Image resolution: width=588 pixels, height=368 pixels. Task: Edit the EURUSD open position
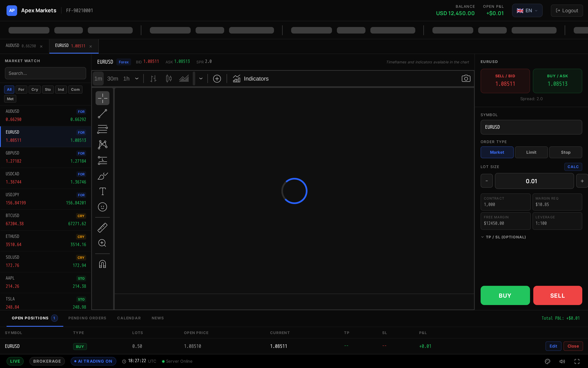[553, 346]
